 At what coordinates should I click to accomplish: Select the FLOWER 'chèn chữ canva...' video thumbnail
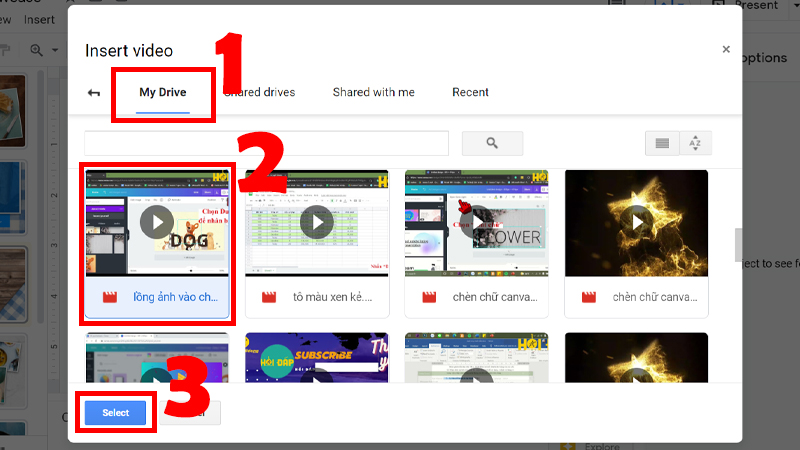tap(477, 223)
